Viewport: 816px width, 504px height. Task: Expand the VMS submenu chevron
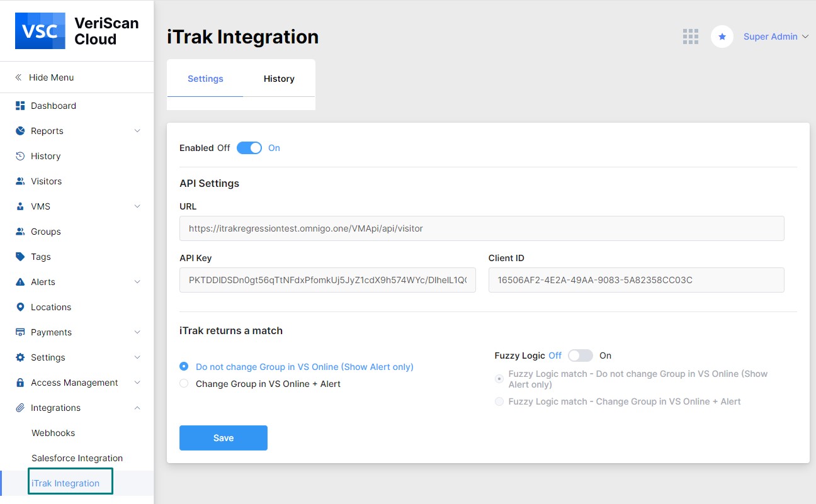click(137, 206)
